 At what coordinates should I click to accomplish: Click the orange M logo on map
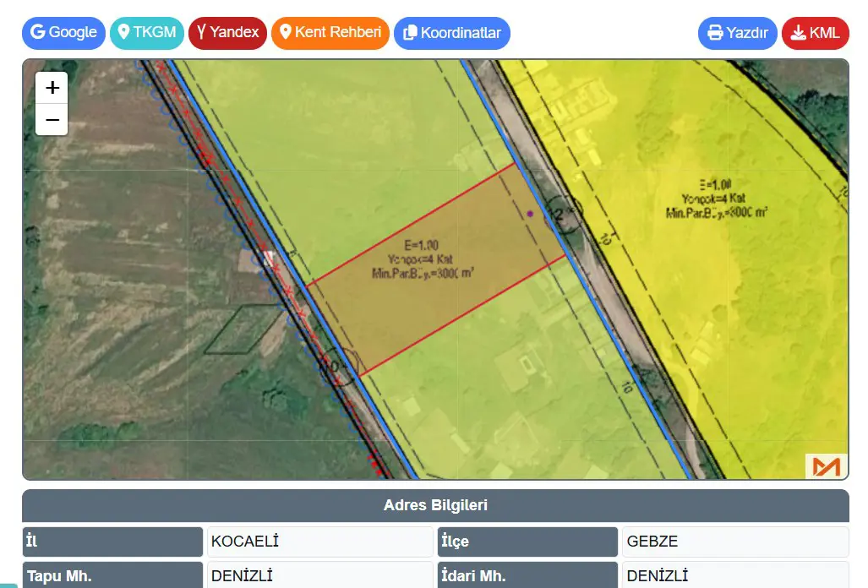pyautogui.click(x=826, y=466)
